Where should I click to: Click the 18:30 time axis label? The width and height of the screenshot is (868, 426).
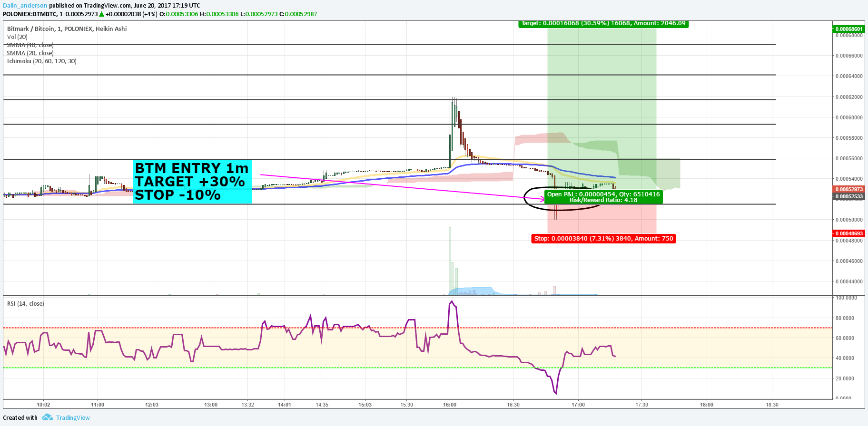click(x=772, y=405)
